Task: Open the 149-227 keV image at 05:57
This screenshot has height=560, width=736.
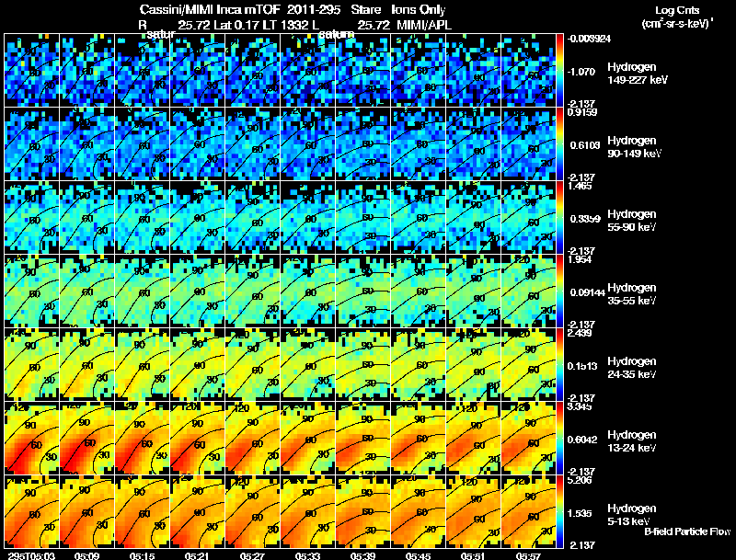Action: click(528, 70)
